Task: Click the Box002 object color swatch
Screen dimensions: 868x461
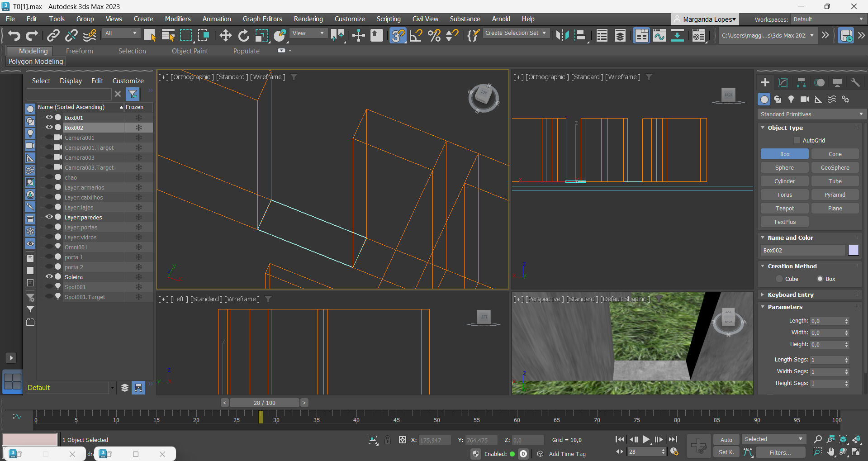Action: (x=853, y=251)
